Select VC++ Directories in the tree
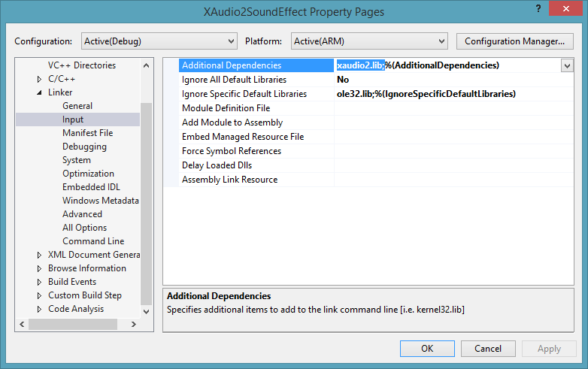Screen dimensions: 588x369 tap(82, 65)
